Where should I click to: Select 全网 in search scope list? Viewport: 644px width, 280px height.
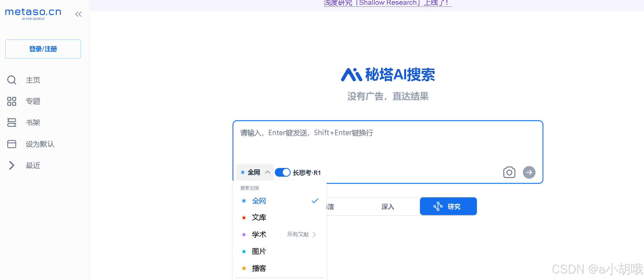click(279, 201)
